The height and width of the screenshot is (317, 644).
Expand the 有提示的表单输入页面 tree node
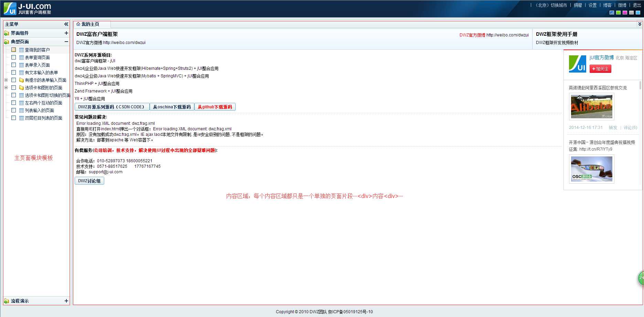point(6,80)
